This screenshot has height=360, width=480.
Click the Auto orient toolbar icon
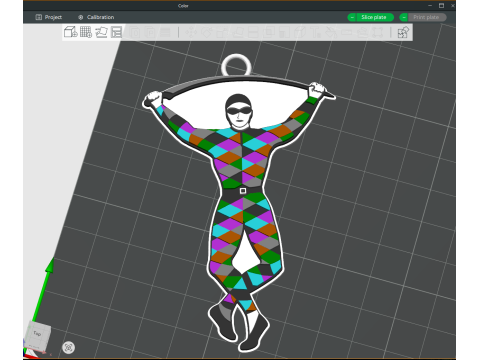pyautogui.click(x=101, y=32)
